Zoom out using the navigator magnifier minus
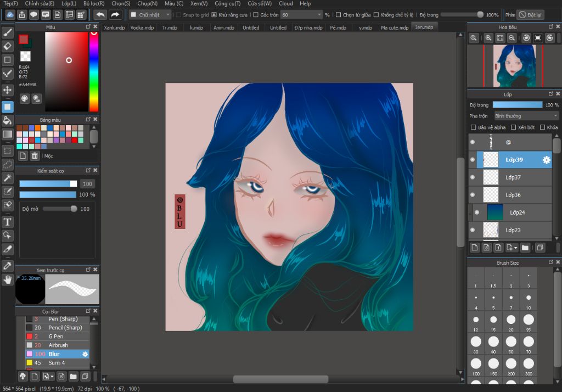This screenshot has width=562, height=392. [512, 38]
